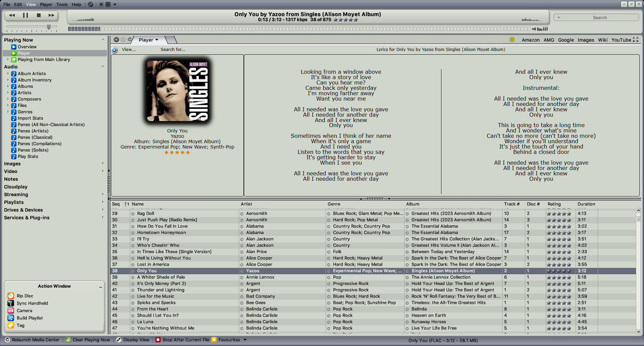Open the View menu
The width and height of the screenshot is (644, 346).
[31, 4]
